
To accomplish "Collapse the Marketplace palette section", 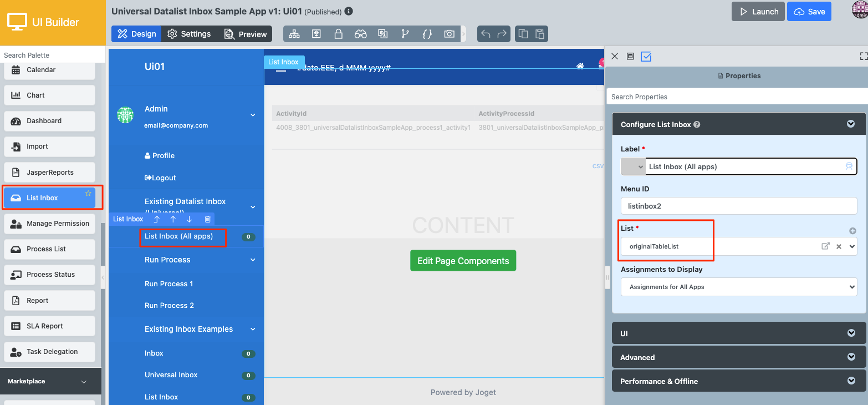I will tap(84, 382).
